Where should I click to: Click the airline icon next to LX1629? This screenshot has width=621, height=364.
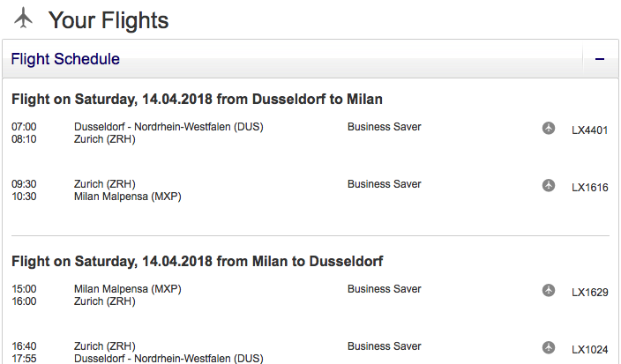pos(549,290)
